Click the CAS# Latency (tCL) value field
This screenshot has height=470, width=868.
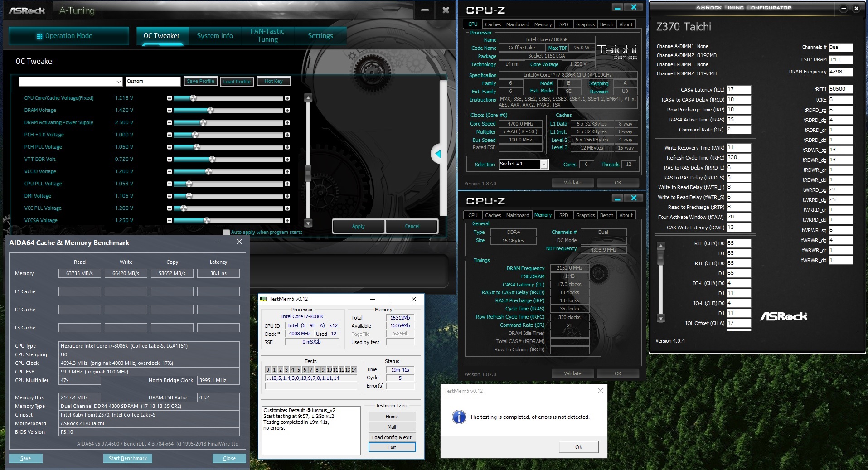point(739,90)
